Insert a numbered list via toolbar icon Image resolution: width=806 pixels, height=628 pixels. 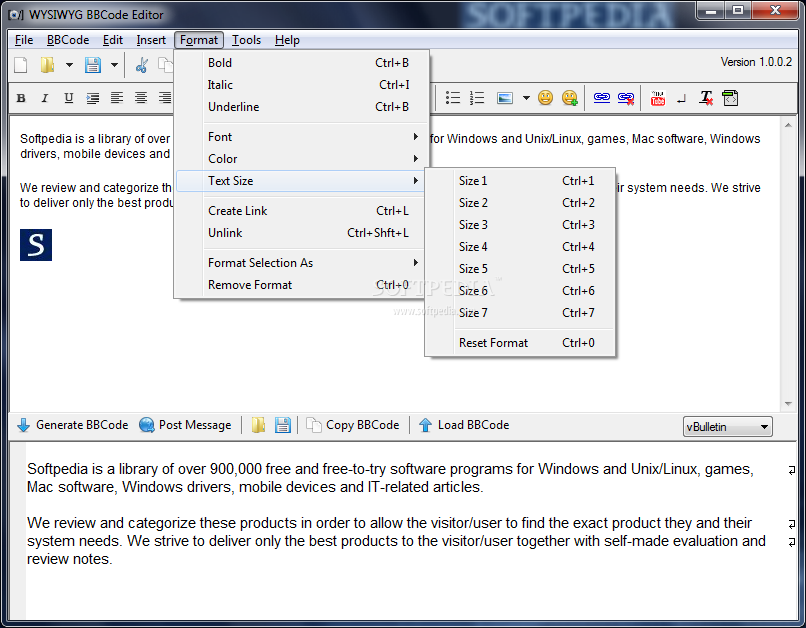[477, 98]
